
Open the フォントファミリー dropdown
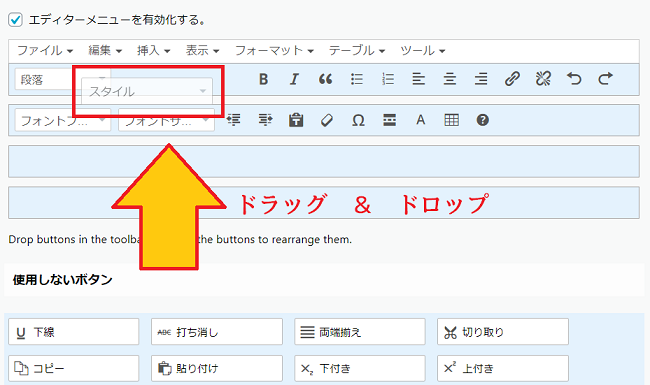[x=63, y=120]
